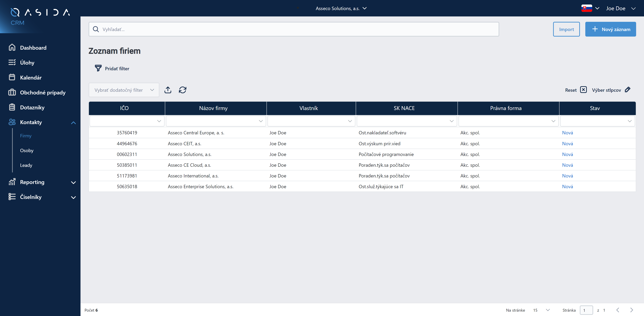Viewport: 644px width, 316px height.
Task: Click the refresh list icon
Action: coord(182,90)
